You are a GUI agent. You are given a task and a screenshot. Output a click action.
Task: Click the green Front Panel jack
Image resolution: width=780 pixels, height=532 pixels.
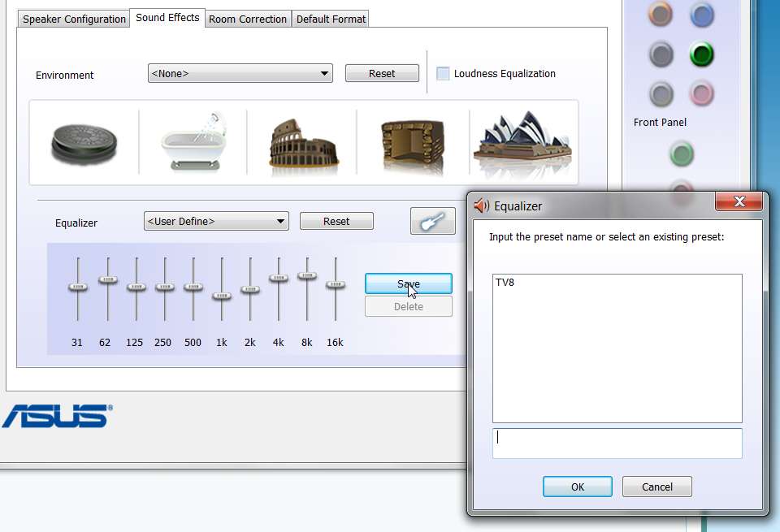coord(682,154)
